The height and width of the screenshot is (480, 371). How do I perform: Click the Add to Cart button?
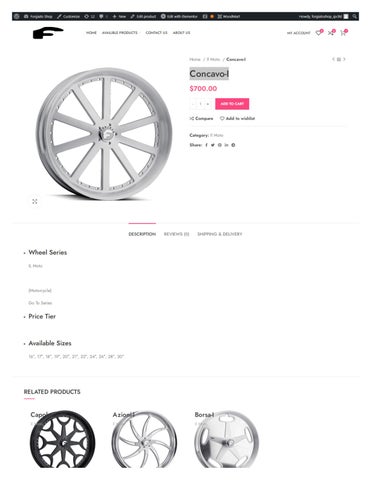coord(232,104)
